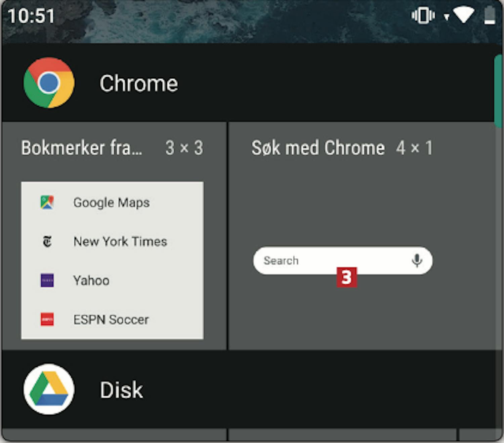The image size is (504, 443).
Task: Select the Yahoo bookmark icon
Action: click(47, 280)
